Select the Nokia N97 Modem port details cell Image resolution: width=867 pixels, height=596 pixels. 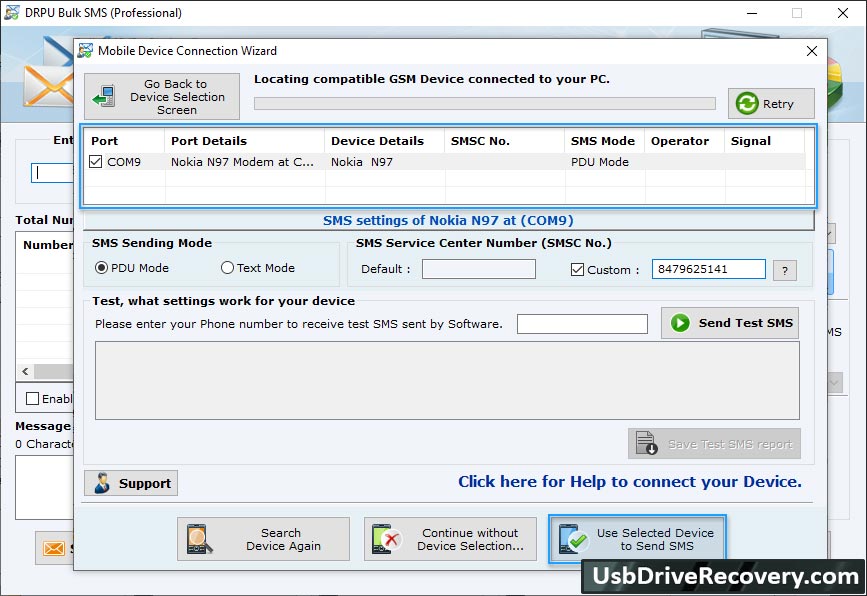coord(244,162)
